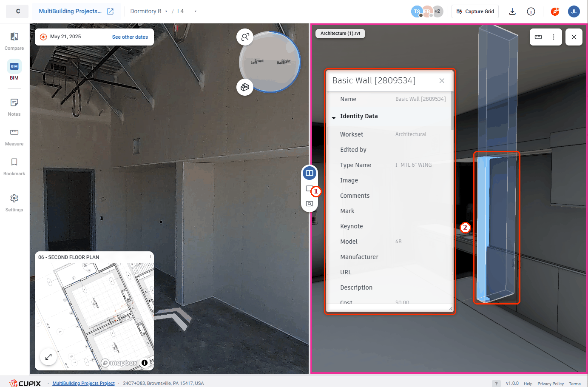Open Notes from the sidebar
Image resolution: width=588 pixels, height=387 pixels.
[14, 107]
